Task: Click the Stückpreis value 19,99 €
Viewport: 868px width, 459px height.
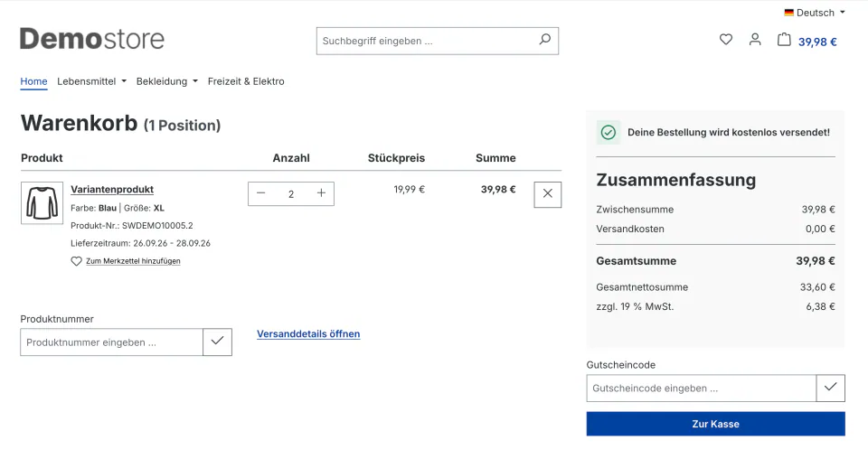Action: coord(409,189)
